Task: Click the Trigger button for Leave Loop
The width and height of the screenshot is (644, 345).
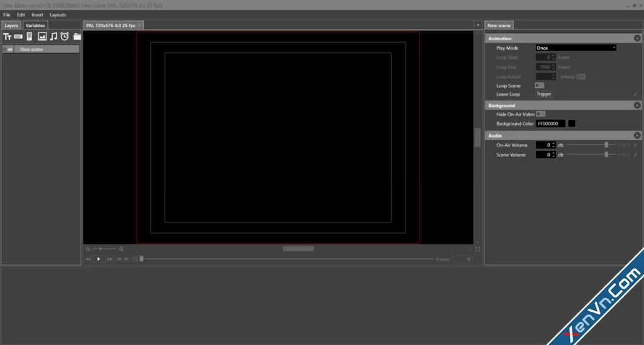Action: tap(544, 94)
